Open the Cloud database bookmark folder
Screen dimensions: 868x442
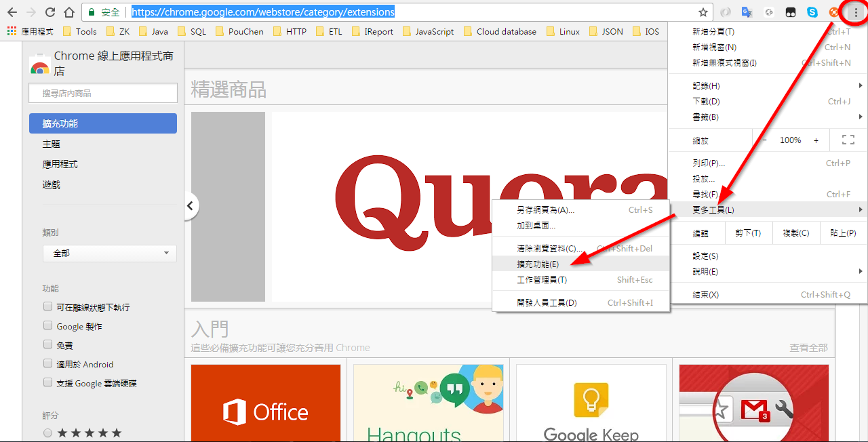[x=500, y=31]
